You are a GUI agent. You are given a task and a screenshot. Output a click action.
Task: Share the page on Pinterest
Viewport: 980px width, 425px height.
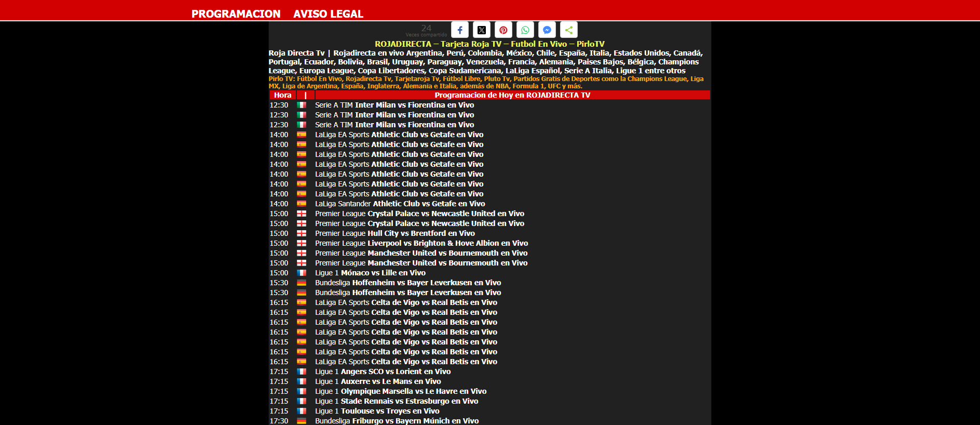tap(503, 30)
